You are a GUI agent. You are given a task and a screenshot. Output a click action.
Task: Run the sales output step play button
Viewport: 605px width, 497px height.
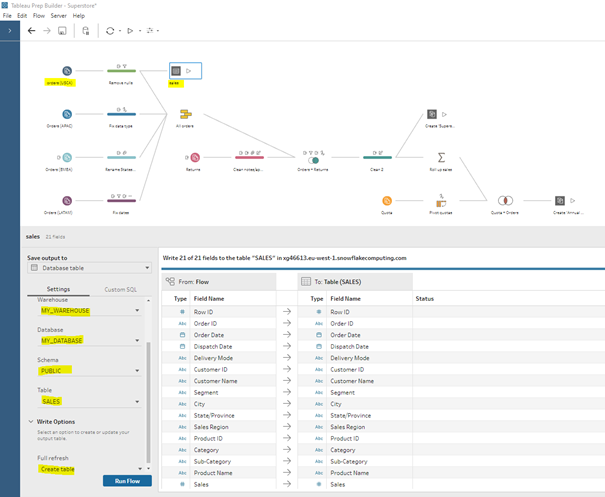(x=189, y=71)
